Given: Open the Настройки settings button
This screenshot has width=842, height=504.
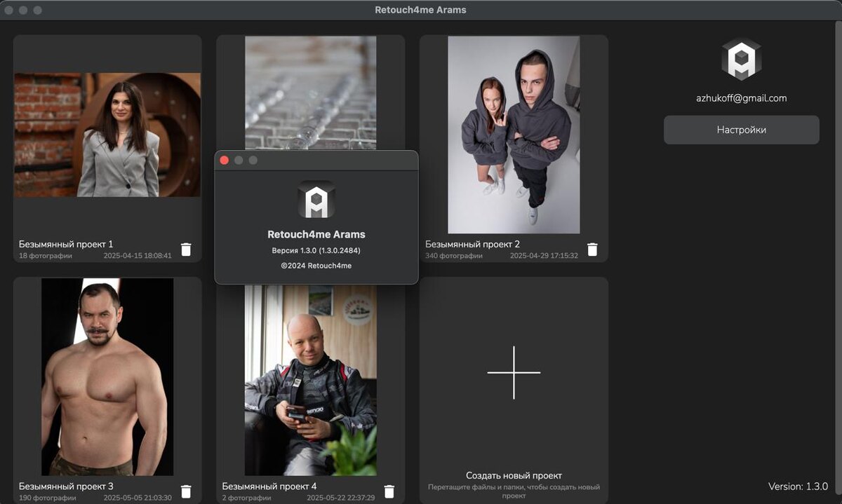Looking at the screenshot, I should point(742,130).
